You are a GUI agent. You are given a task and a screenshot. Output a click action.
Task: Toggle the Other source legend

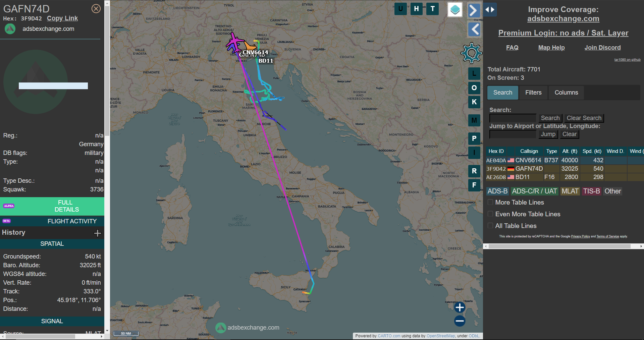(x=612, y=191)
